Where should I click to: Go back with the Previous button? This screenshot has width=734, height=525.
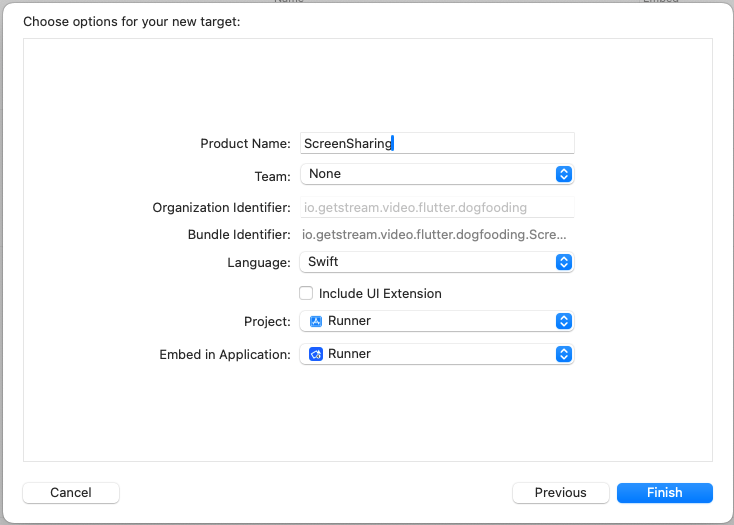point(560,493)
